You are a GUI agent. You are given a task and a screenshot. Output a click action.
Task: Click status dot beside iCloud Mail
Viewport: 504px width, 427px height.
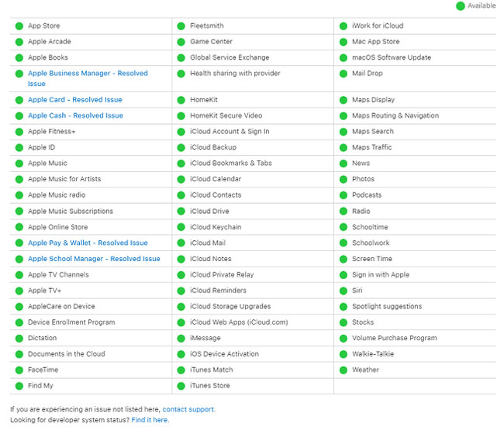coord(181,243)
